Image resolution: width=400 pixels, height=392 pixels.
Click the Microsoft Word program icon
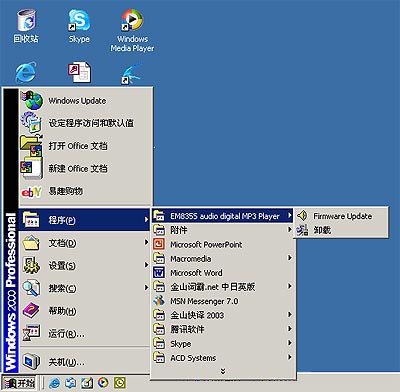(159, 273)
